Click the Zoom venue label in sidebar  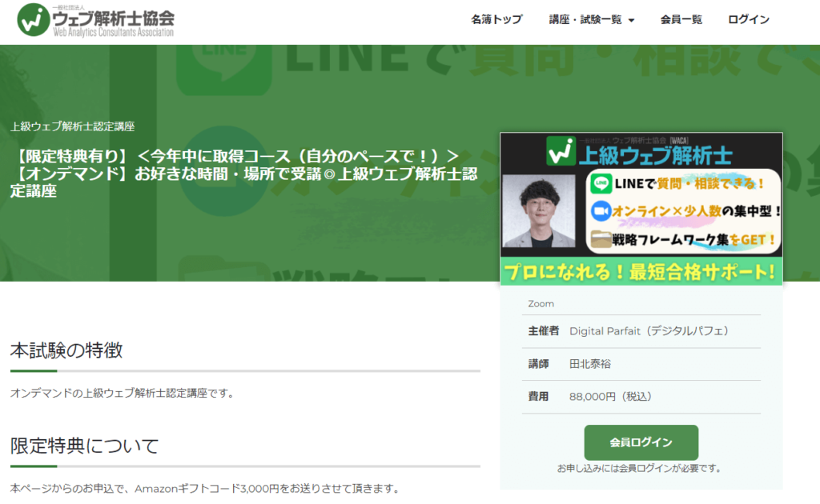click(x=541, y=304)
